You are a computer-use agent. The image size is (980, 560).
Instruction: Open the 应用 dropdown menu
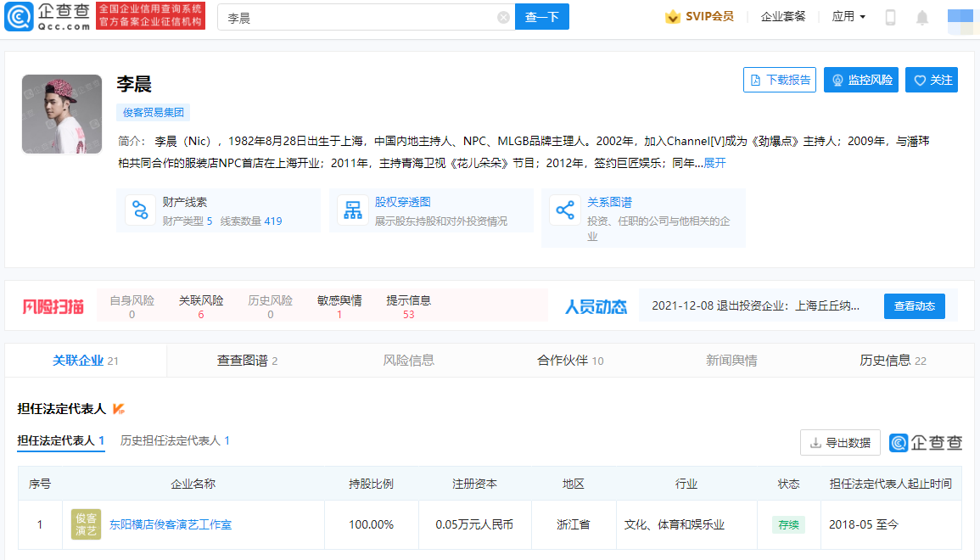tap(848, 17)
